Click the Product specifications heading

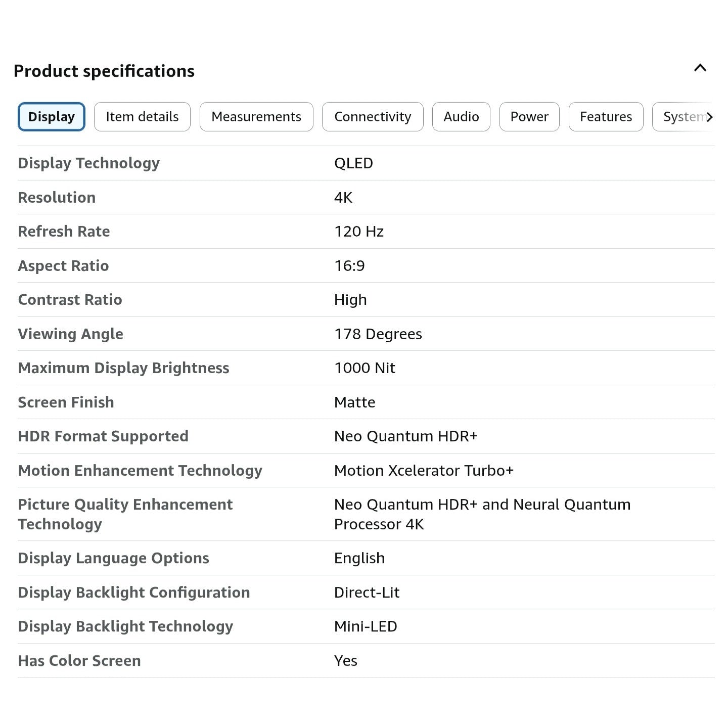(104, 71)
